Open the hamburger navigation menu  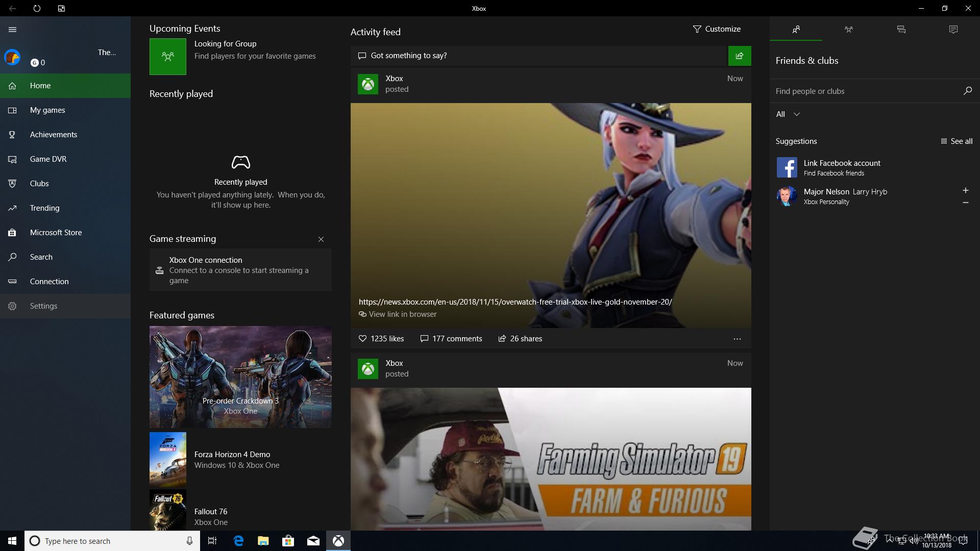12,30
